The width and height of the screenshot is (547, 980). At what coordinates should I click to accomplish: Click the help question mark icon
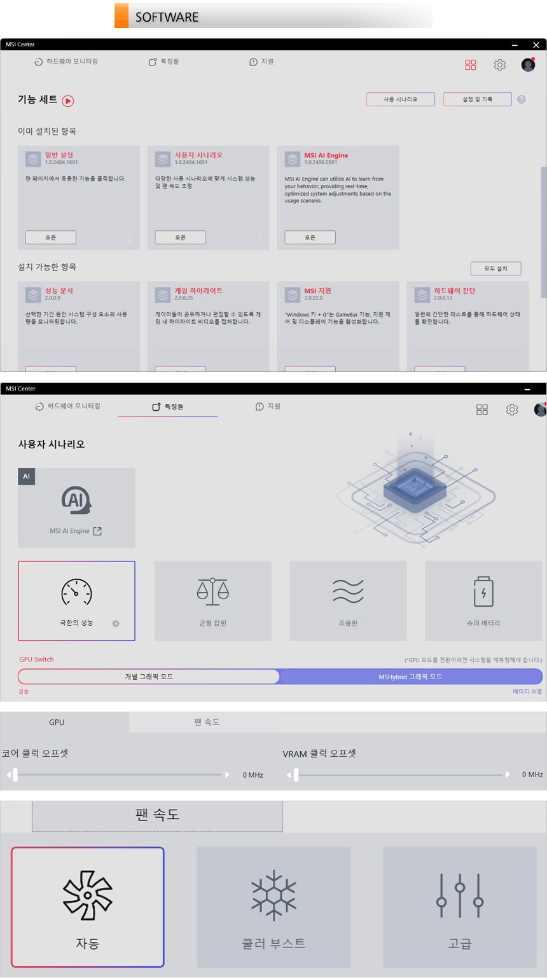click(x=522, y=99)
